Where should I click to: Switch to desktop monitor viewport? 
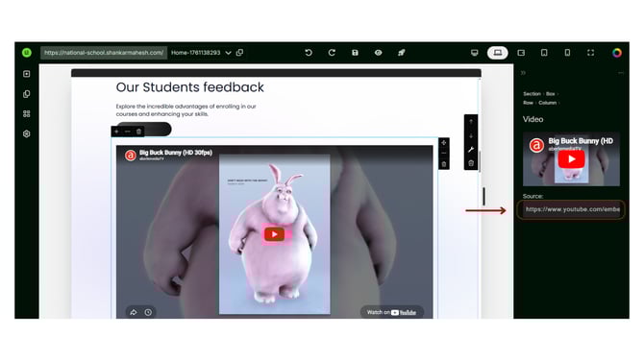[x=475, y=53]
